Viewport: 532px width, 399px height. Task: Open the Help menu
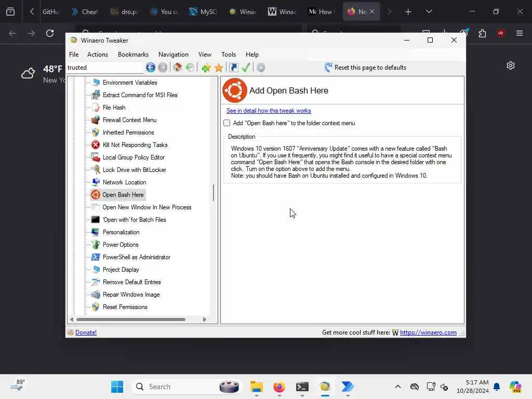252,54
